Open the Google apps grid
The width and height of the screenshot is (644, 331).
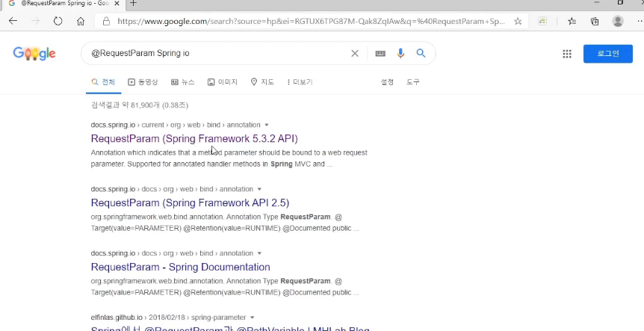tap(567, 54)
